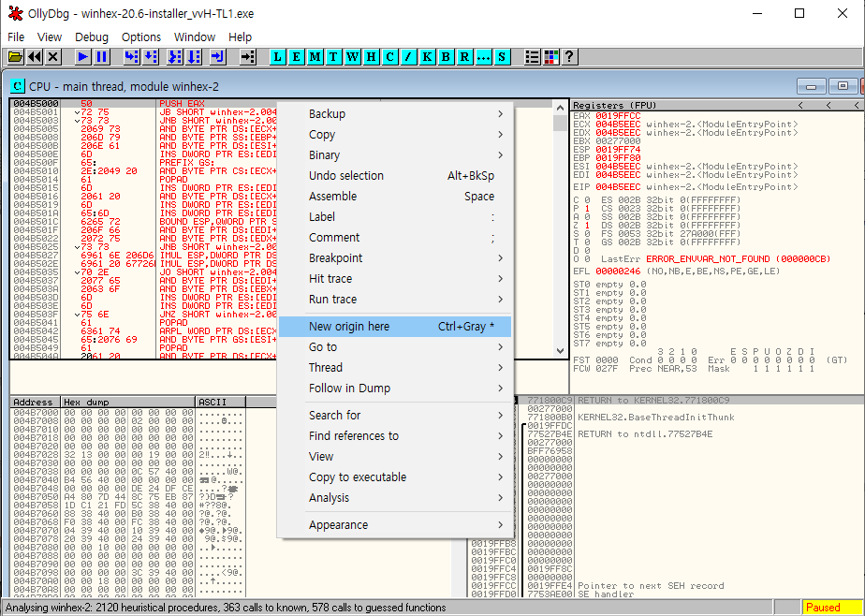Viewport: 865px width, 616px height.
Task: Click the Restart program rewind icon
Action: 35,56
